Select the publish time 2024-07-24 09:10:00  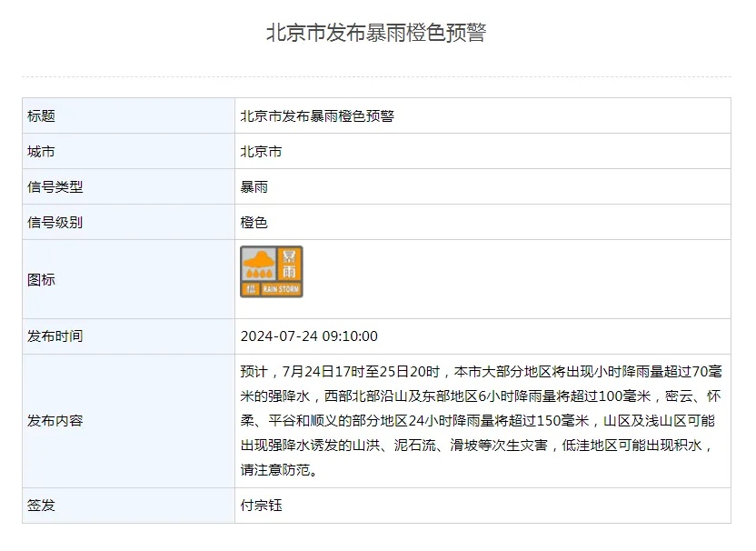pos(309,336)
